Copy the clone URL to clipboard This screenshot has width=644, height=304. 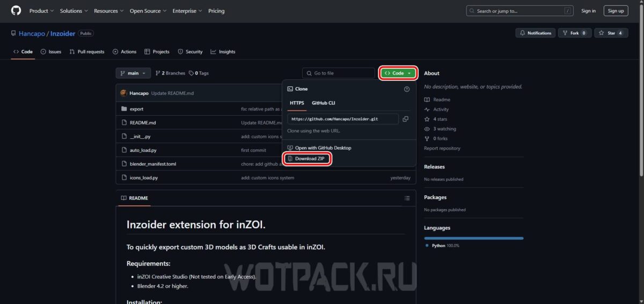[x=406, y=119]
